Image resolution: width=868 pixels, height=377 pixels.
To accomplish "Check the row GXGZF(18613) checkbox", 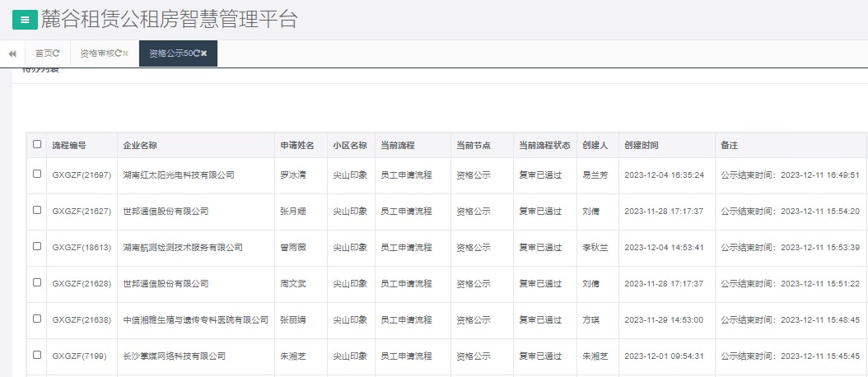I will [x=37, y=246].
